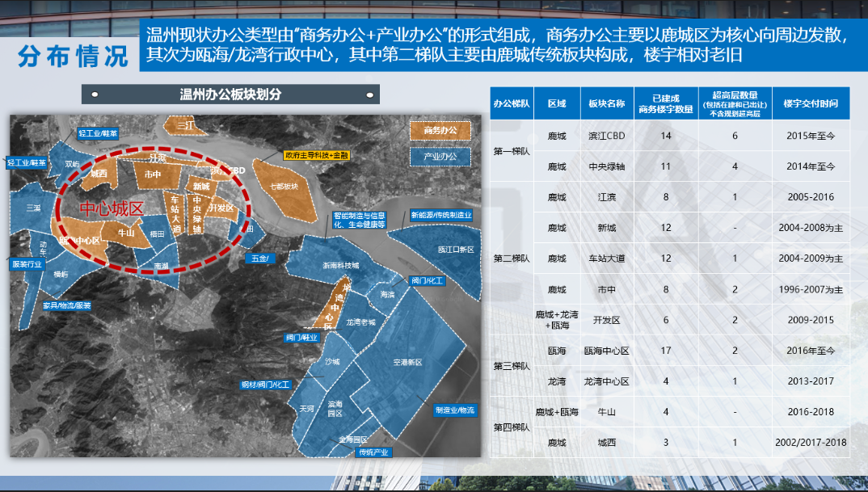Select the '龙湾老城' area on the map

coord(361,322)
